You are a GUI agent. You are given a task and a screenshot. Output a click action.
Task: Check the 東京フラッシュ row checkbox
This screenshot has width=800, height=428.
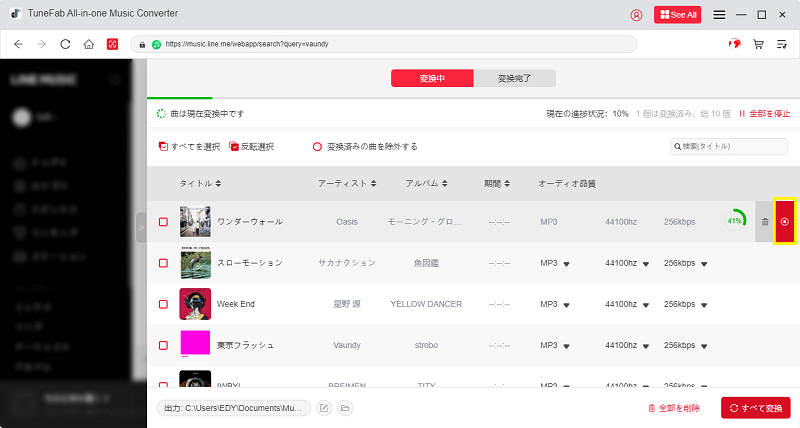163,345
